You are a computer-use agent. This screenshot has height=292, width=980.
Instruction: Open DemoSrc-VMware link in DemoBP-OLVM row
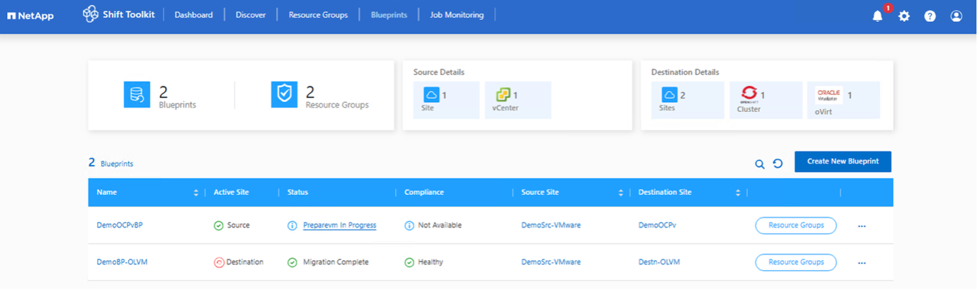[x=552, y=263]
